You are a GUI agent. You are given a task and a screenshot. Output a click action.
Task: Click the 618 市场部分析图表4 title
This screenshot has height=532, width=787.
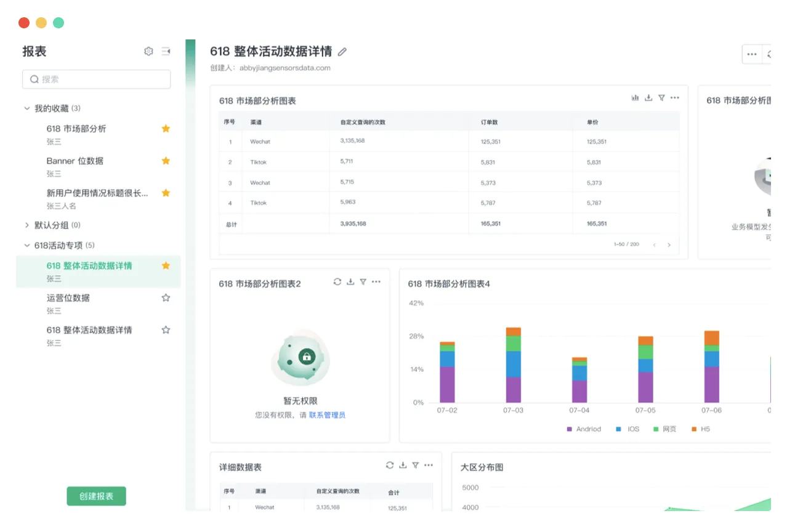(x=449, y=284)
